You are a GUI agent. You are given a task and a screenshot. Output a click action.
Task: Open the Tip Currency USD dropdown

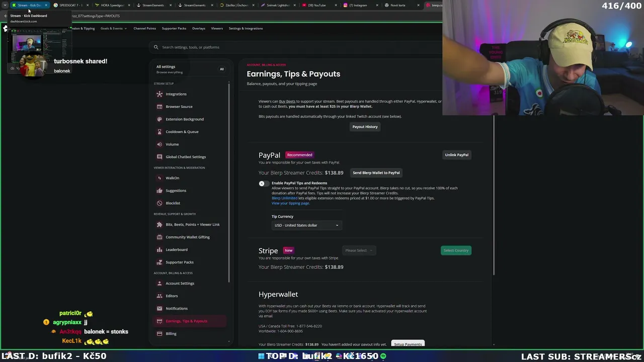(x=306, y=225)
